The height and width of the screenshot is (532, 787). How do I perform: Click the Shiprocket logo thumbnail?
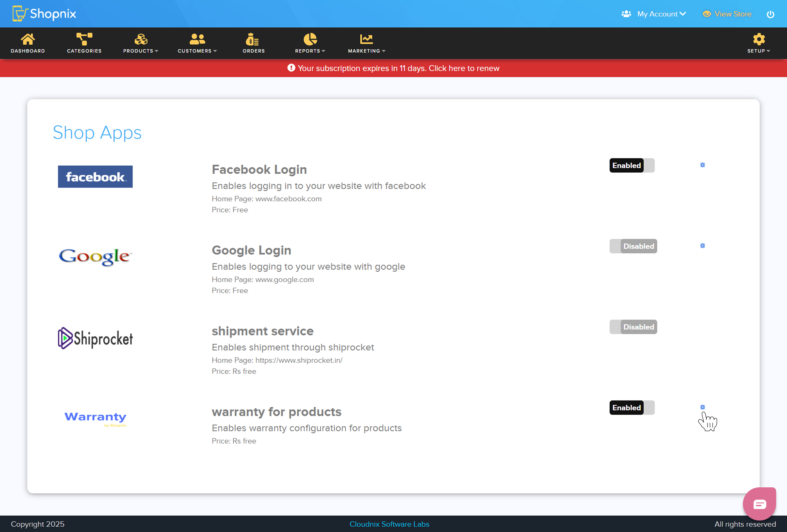coord(95,338)
